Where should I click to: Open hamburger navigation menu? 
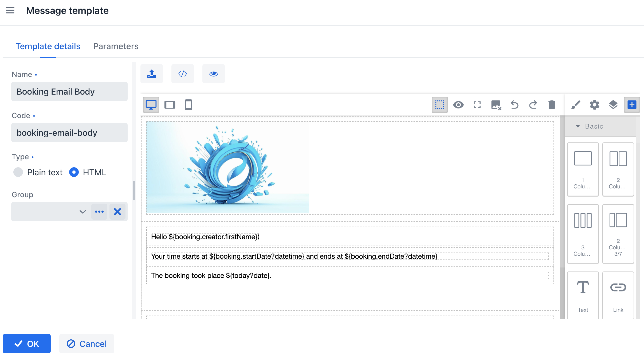[10, 10]
